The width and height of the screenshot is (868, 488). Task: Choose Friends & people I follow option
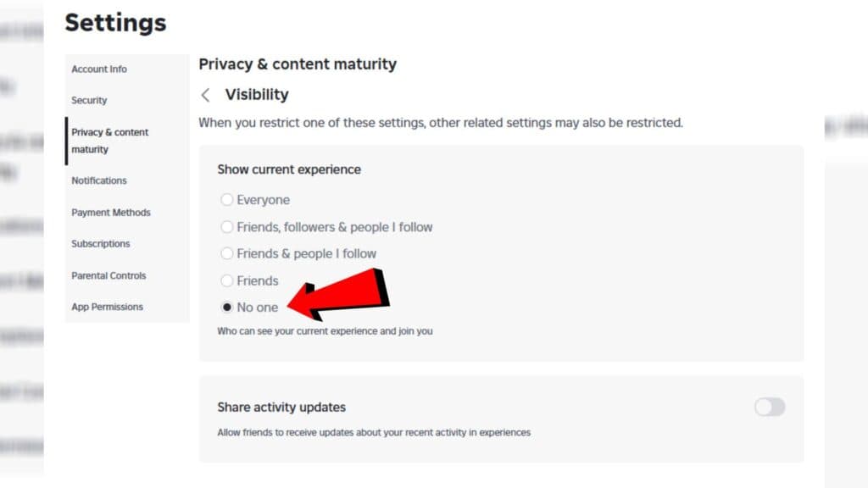[x=227, y=253]
